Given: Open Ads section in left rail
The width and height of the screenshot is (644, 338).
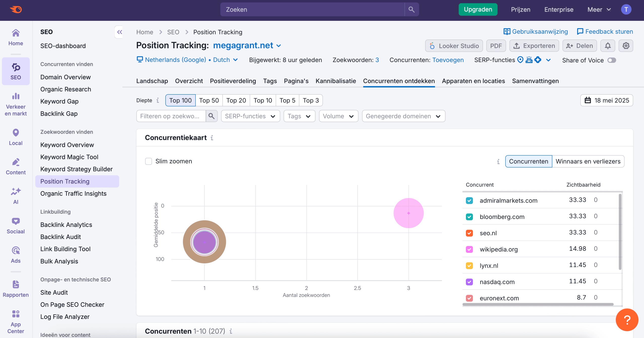Looking at the screenshot, I should 16,255.
